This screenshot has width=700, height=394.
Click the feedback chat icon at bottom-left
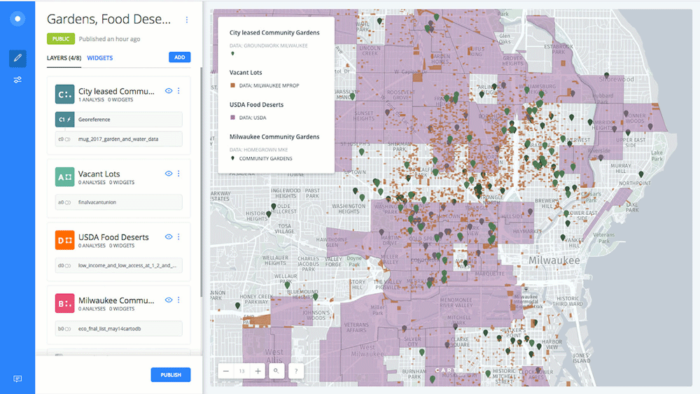17,379
